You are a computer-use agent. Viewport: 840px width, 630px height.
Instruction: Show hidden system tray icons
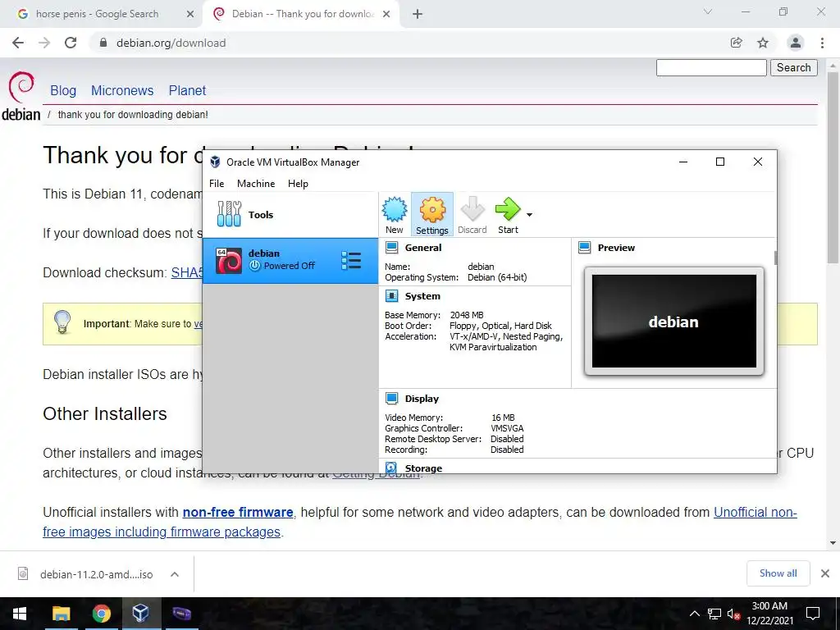point(694,614)
